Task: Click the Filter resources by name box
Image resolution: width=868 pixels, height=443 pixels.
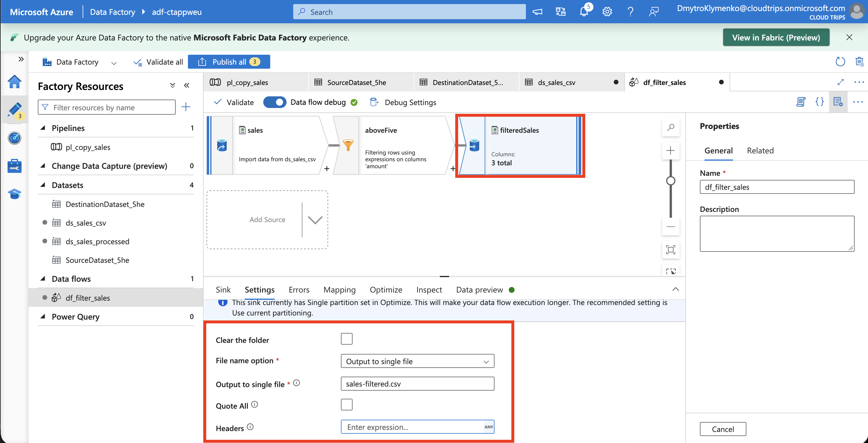Action: point(106,107)
